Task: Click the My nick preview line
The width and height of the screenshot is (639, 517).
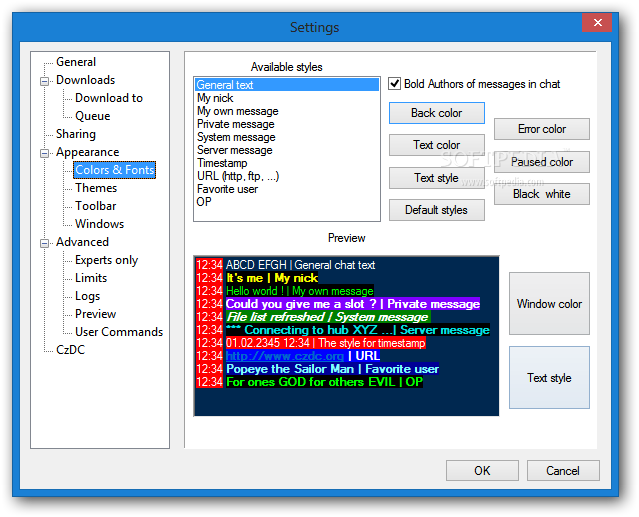Action: point(272,278)
